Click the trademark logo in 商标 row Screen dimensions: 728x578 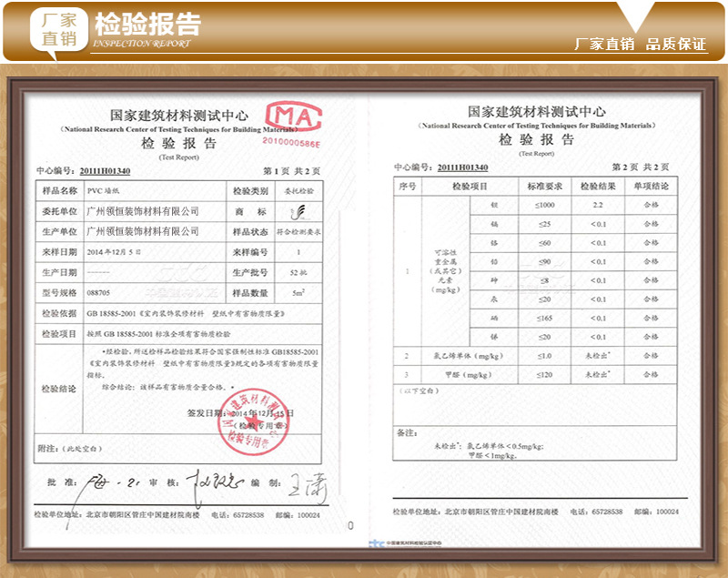click(x=298, y=212)
